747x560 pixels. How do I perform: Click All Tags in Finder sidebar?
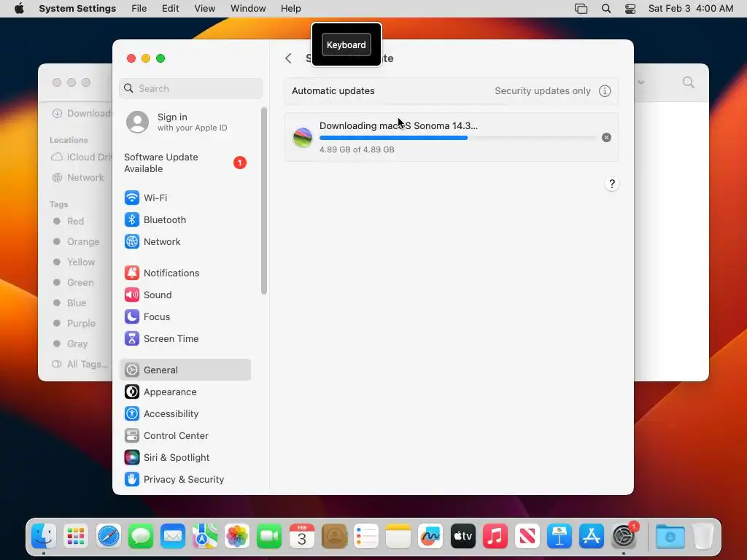(80, 365)
